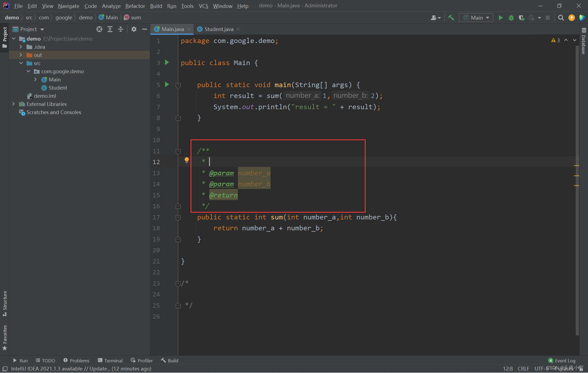Click the Build project hammer icon

pos(451,18)
